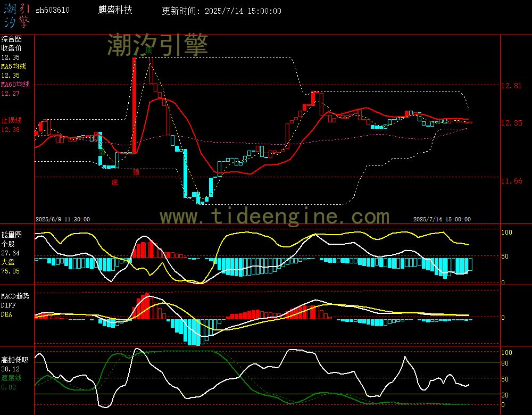Viewport: 532px width, 415px height.
Task: Click the 80 axis label in 高抛低吸 panel
Action: (505, 363)
